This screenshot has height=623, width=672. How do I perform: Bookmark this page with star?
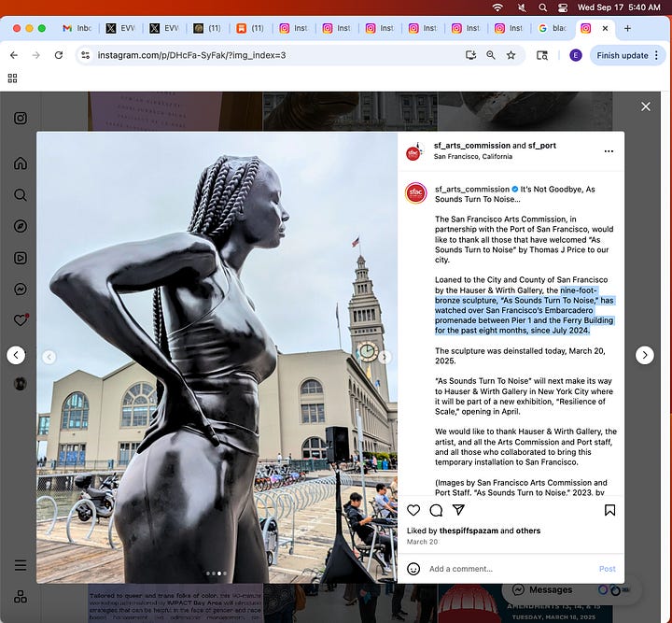pyautogui.click(x=511, y=55)
